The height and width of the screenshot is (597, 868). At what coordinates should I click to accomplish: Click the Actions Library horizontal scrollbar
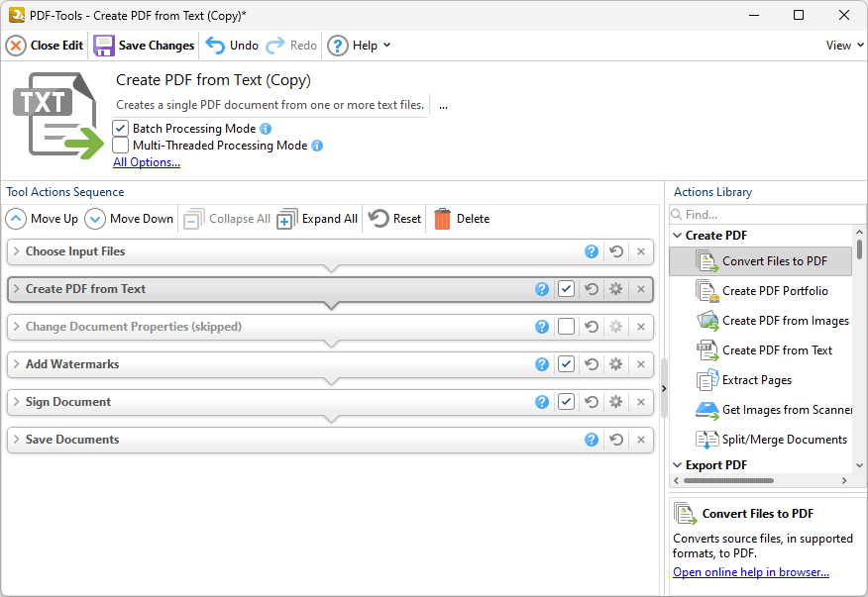point(728,481)
